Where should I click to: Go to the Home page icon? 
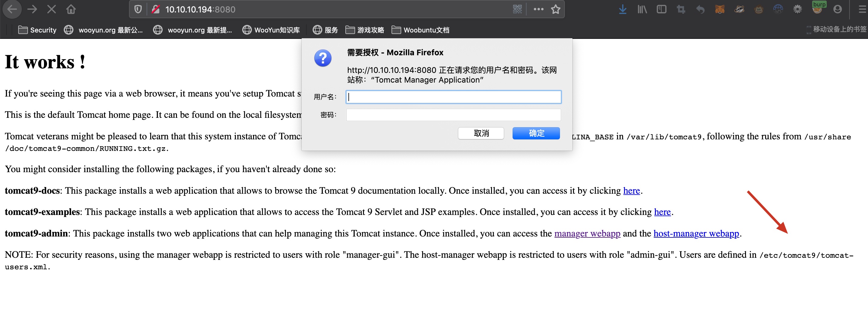71,9
